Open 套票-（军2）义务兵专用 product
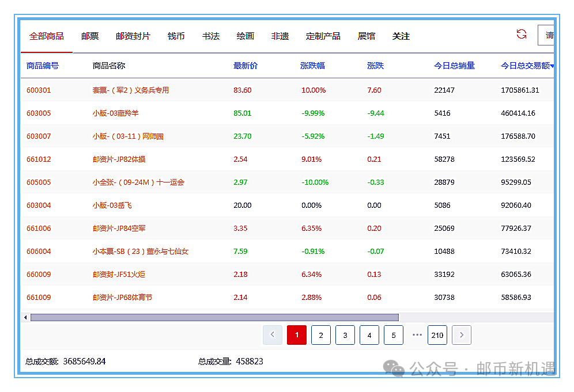The height and width of the screenshot is (392, 574). (x=131, y=90)
